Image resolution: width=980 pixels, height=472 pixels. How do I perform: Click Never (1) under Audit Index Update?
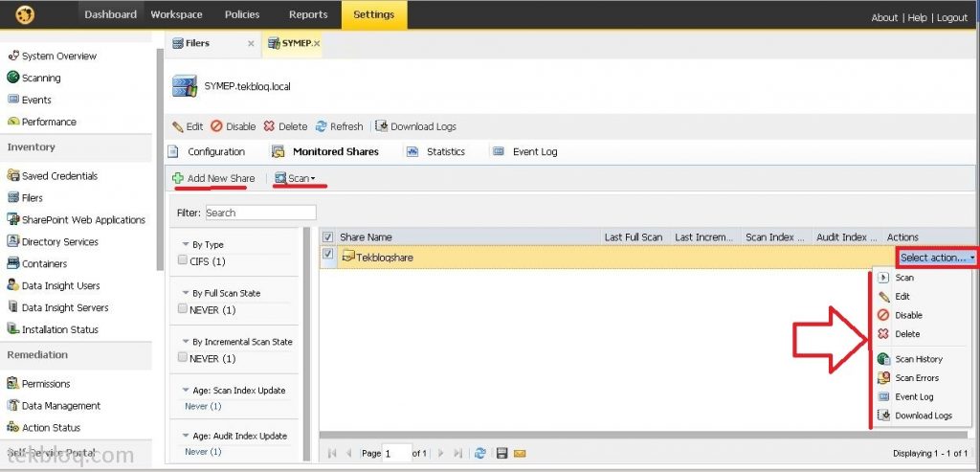(x=203, y=451)
